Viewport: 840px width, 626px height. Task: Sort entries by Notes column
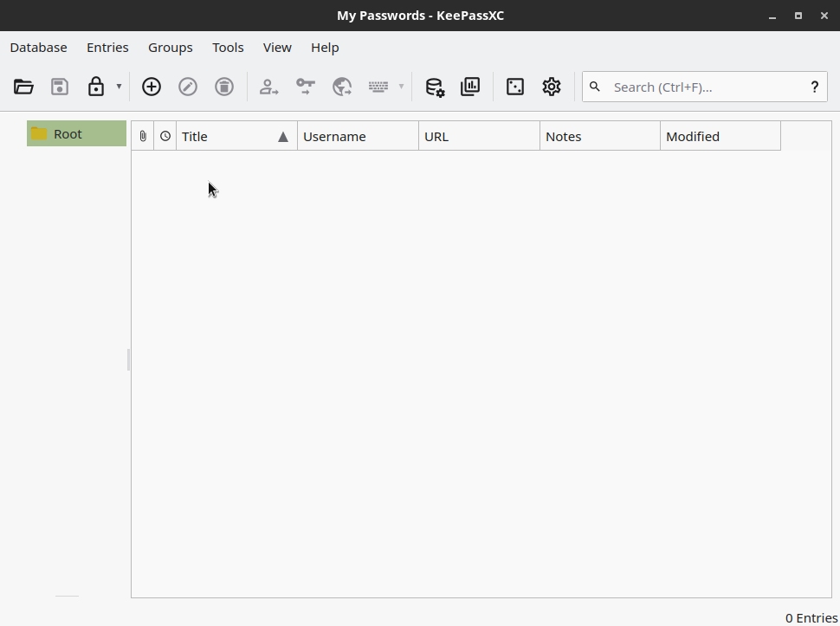(600, 136)
